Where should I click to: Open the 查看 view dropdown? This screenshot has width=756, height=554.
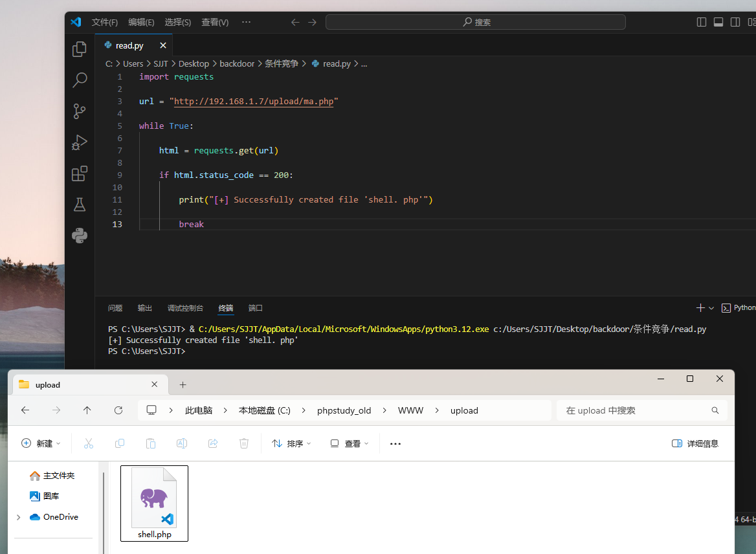coord(350,443)
